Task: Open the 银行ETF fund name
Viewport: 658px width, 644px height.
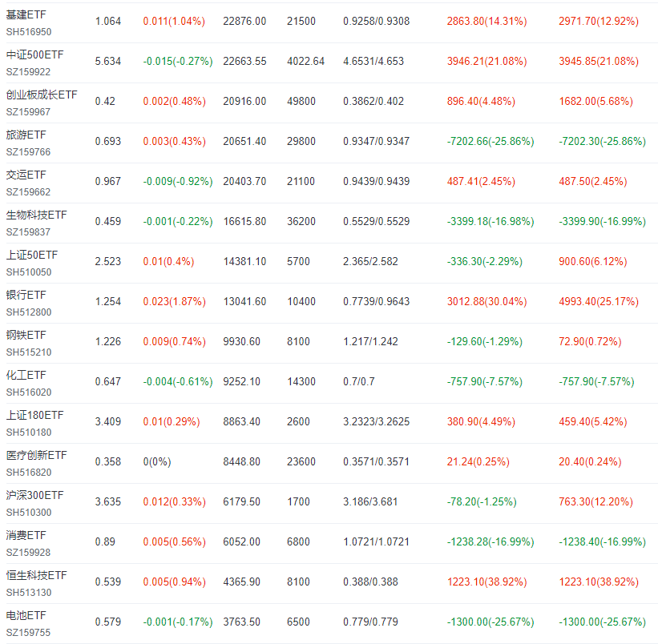Action: [x=26, y=295]
